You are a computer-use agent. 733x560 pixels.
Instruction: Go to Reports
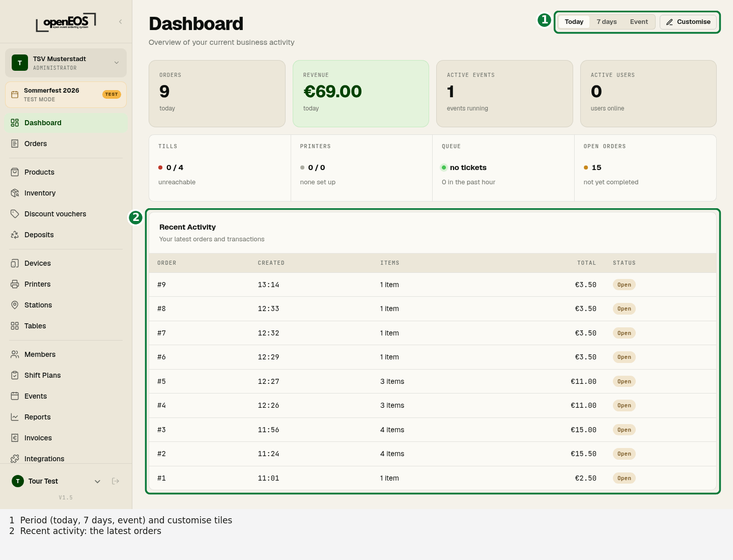pyautogui.click(x=66, y=417)
